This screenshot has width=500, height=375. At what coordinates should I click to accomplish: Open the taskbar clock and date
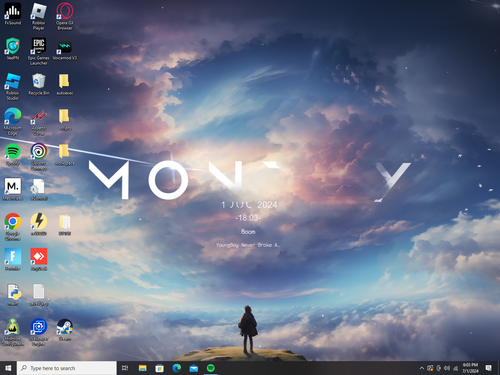[x=470, y=368]
